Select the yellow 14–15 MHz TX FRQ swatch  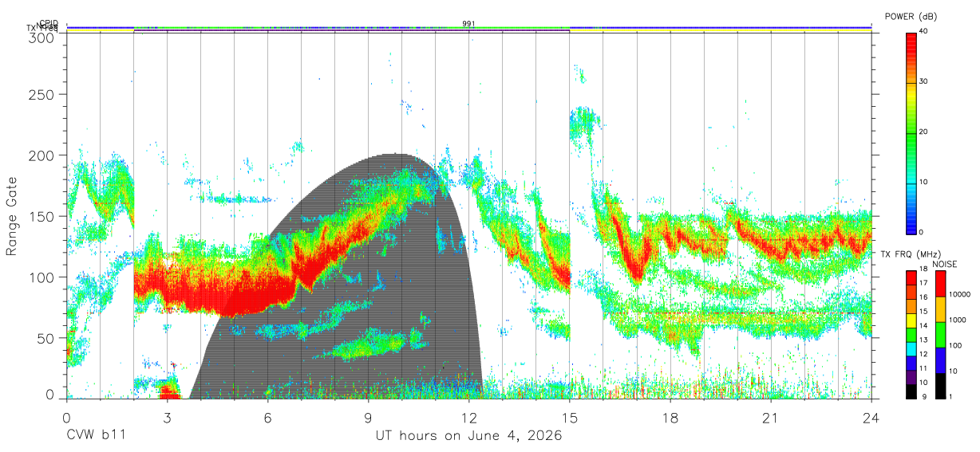911,320
